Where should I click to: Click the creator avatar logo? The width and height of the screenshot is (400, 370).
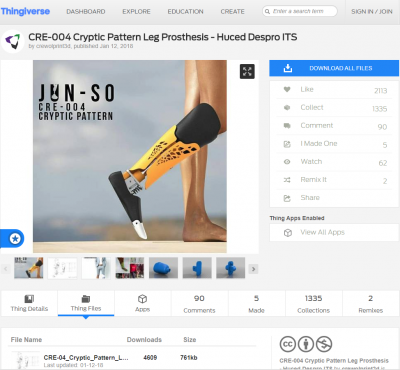pyautogui.click(x=13, y=41)
